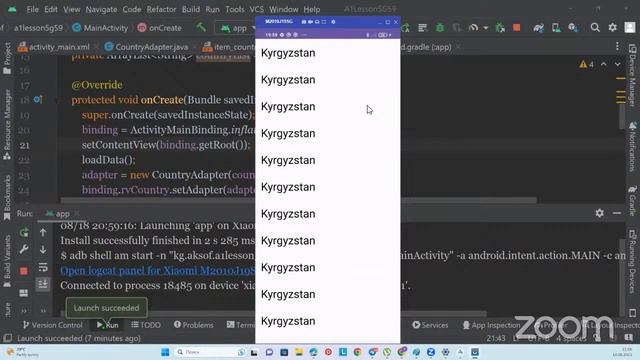Screen dimensions: 640x360
Task: Click Sync Project with Gradle Files icon
Action: coord(538,27)
